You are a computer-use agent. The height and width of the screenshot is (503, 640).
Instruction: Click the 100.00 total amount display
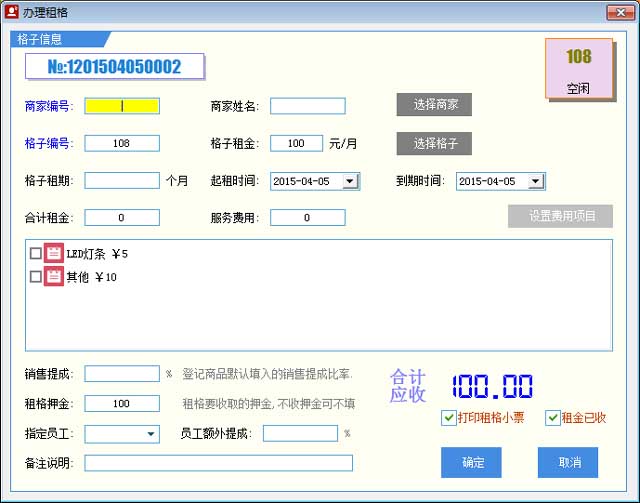[x=492, y=386]
